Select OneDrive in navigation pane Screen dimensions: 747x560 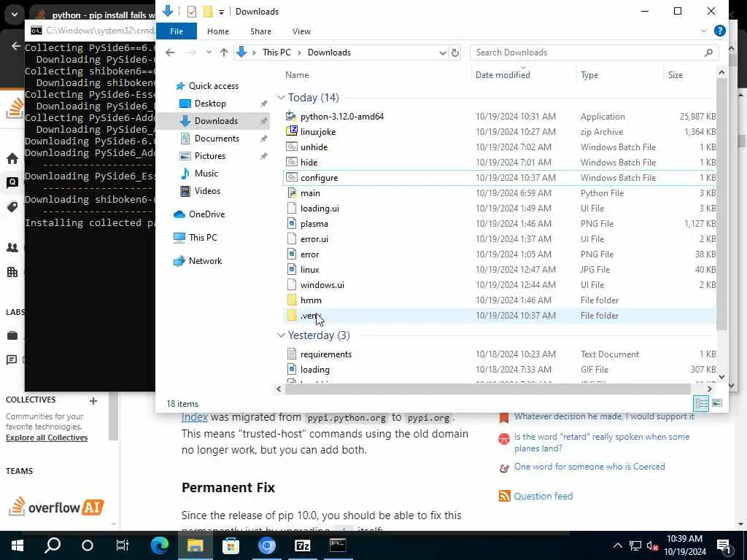(x=206, y=214)
